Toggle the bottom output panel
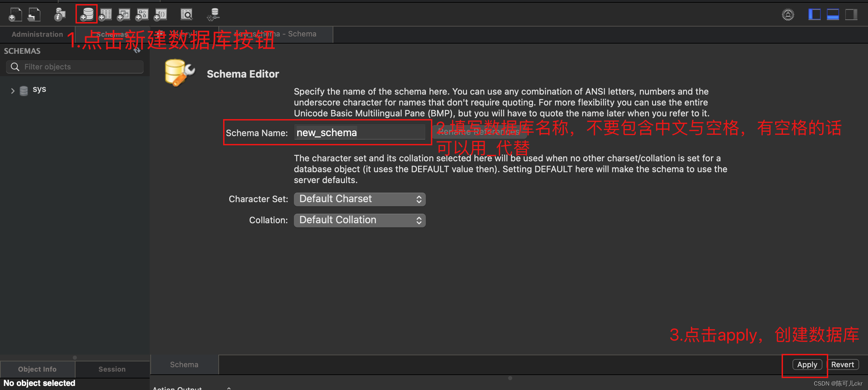The height and width of the screenshot is (390, 868). point(833,15)
